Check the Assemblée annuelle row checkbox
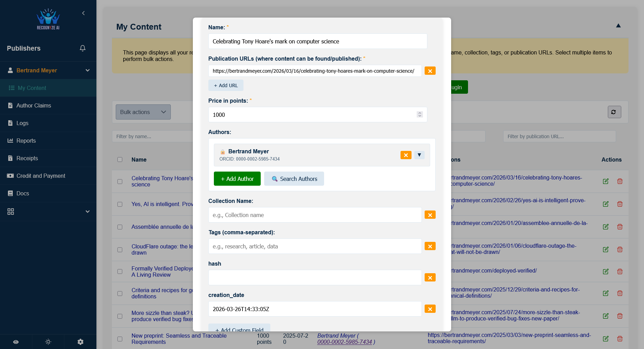The height and width of the screenshot is (349, 644). coord(120,227)
